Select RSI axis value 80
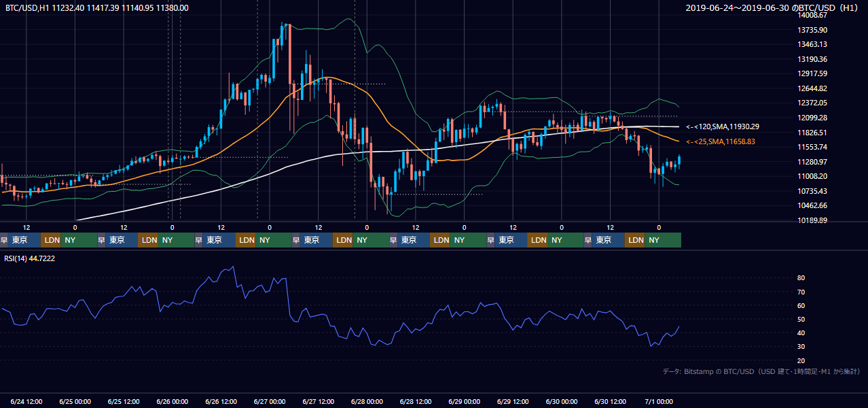Screen dimensions: 868x408 point(801,278)
